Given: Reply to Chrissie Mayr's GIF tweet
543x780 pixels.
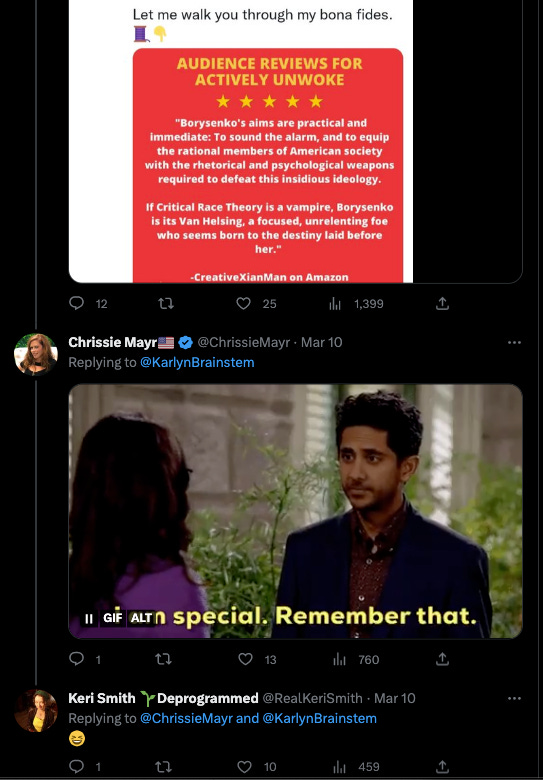Looking at the screenshot, I should [x=77, y=659].
